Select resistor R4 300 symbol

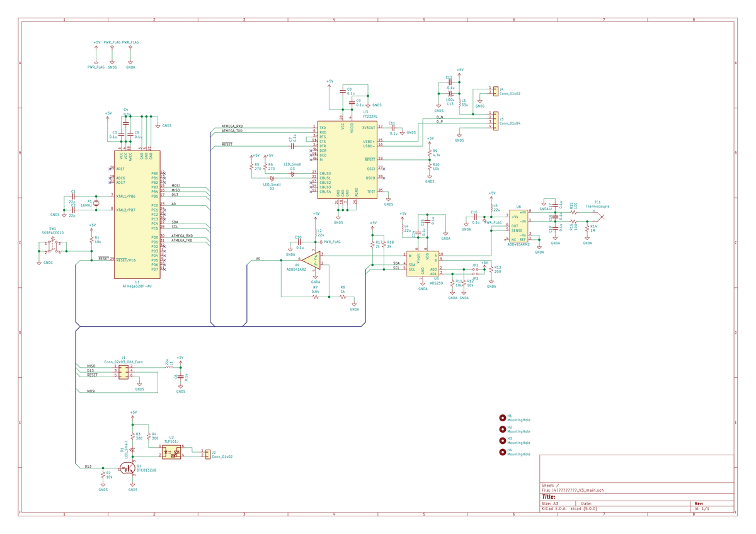click(x=148, y=435)
